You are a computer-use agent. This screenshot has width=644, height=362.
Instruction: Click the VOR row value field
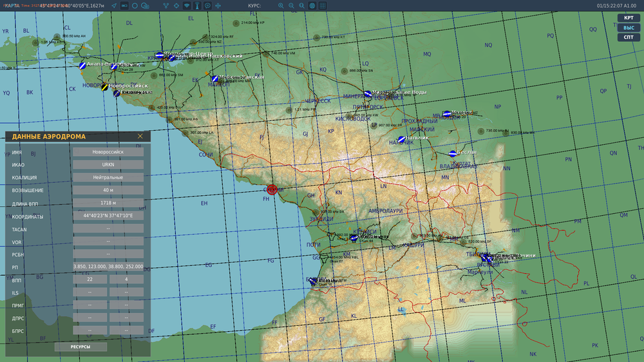(108, 241)
